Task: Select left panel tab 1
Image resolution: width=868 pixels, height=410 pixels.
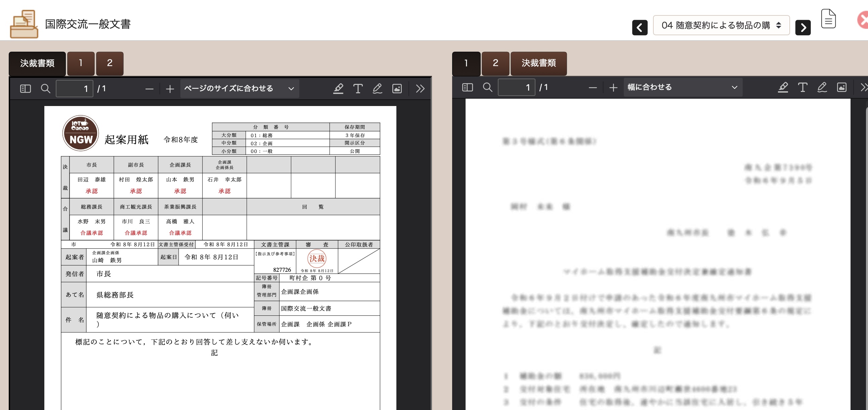Action: tap(81, 63)
